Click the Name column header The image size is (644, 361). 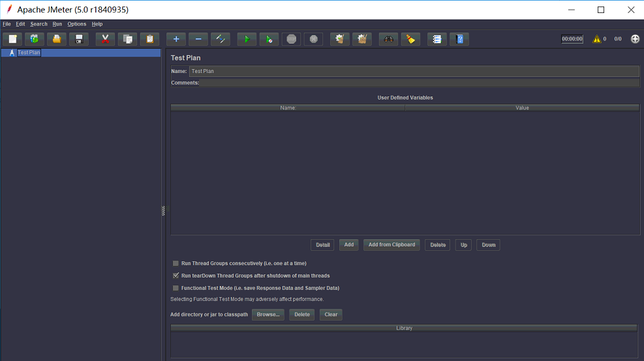coord(288,108)
